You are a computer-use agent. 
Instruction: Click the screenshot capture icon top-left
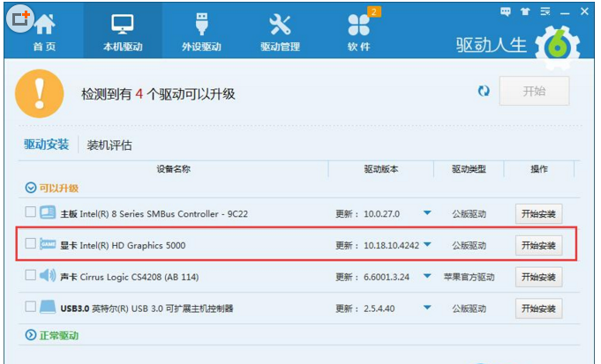20,18
